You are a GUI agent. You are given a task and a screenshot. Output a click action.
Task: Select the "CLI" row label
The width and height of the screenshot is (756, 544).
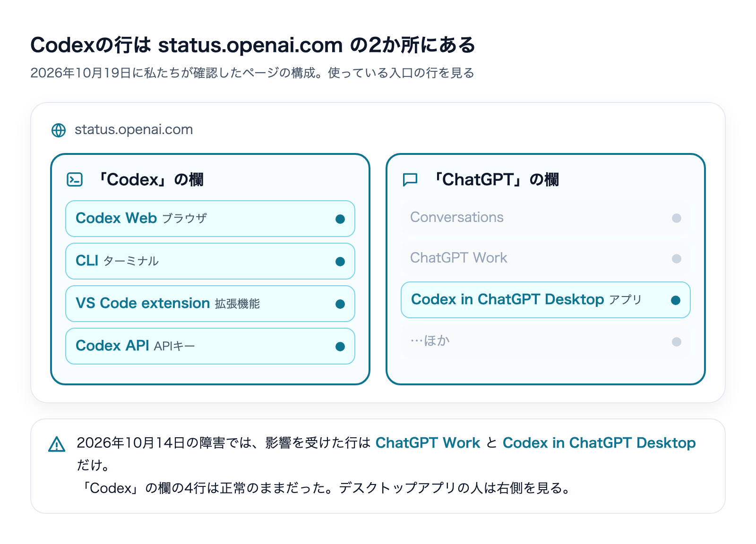click(87, 260)
